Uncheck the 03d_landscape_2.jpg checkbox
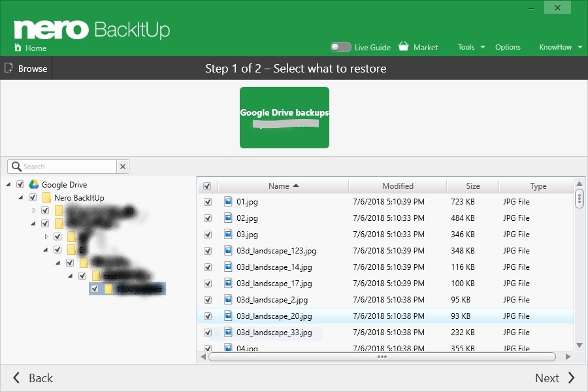Image resolution: width=588 pixels, height=392 pixels. pyautogui.click(x=208, y=300)
